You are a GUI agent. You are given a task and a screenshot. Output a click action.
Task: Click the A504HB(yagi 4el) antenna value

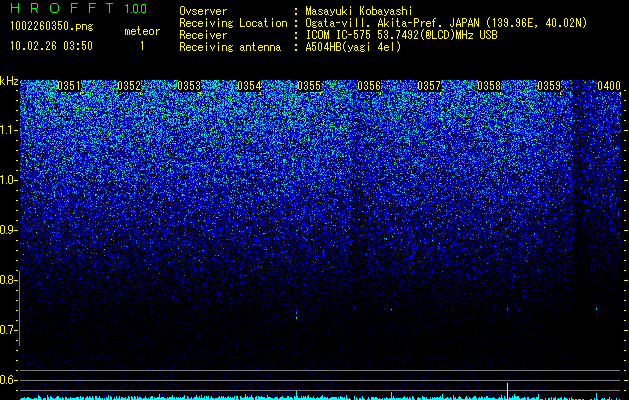(353, 47)
